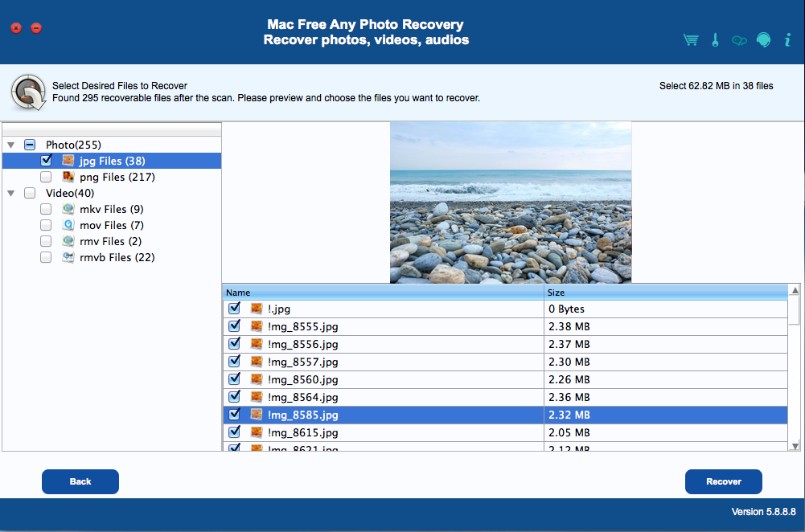Click the mov Files QuickTime icon
Image resolution: width=805 pixels, height=532 pixels.
click(68, 225)
